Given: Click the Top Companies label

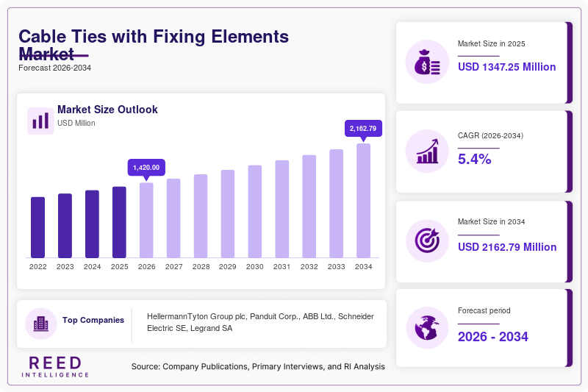Looking at the screenshot, I should tap(93, 320).
